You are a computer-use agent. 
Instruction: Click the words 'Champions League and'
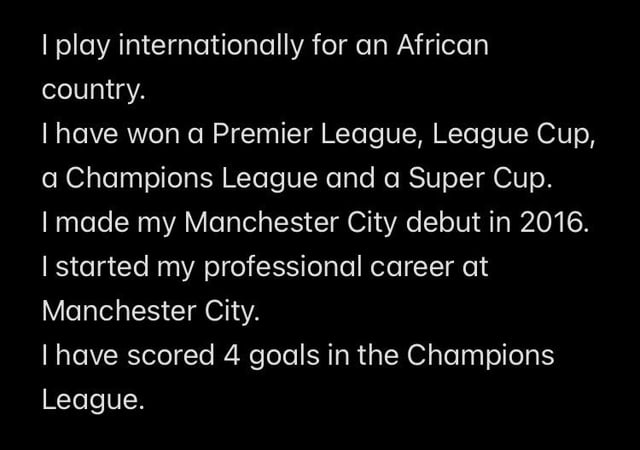pos(220,178)
